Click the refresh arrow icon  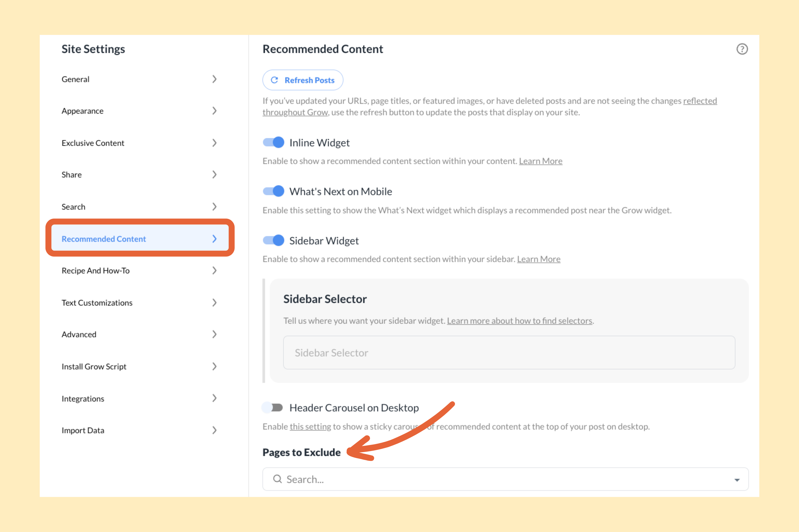click(x=274, y=80)
